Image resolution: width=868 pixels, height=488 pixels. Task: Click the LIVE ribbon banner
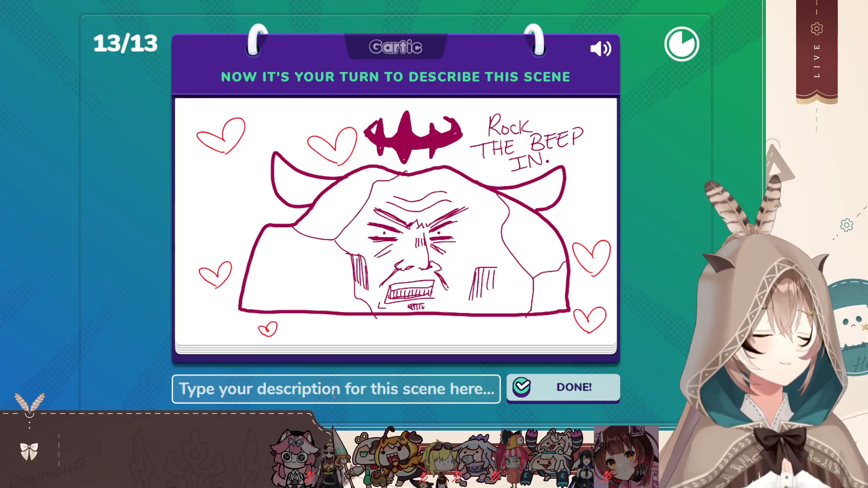816,52
